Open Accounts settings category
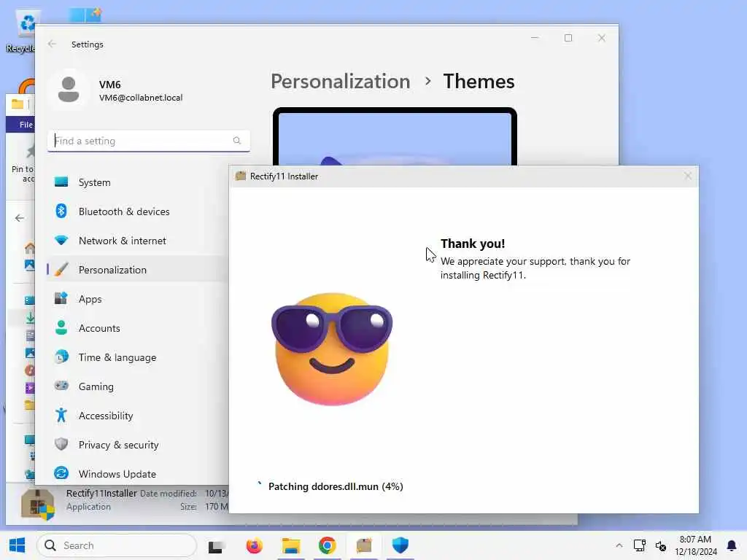This screenshot has width=747, height=560. tap(138, 328)
